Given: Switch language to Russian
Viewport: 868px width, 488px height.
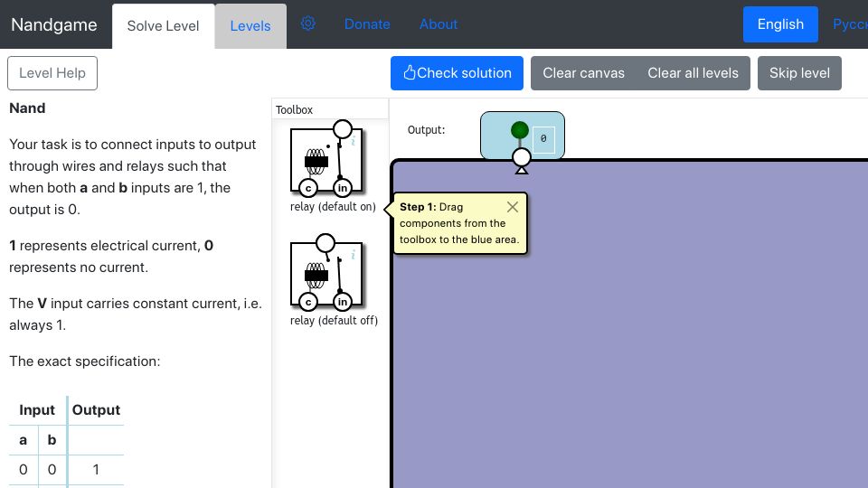Looking at the screenshot, I should click(850, 24).
